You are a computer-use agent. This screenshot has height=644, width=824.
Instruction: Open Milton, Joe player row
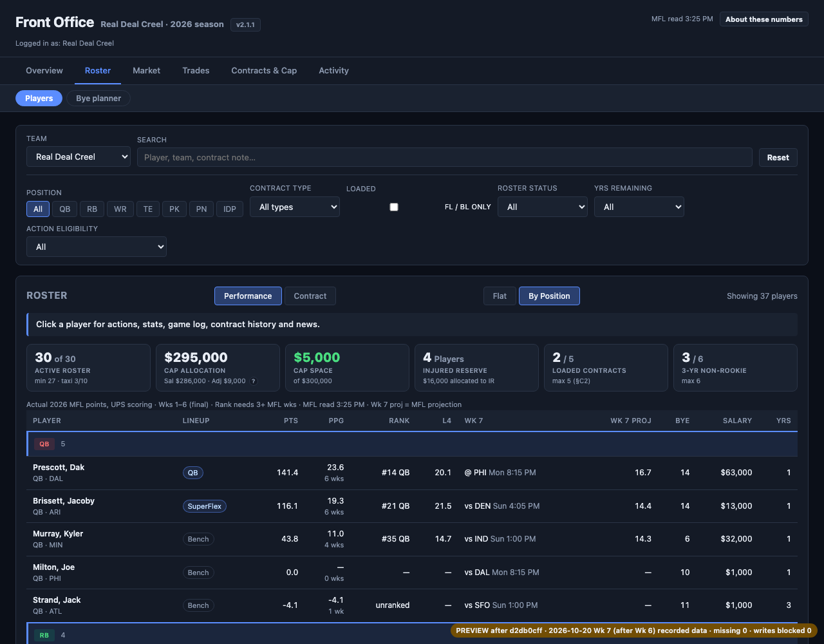(412, 573)
